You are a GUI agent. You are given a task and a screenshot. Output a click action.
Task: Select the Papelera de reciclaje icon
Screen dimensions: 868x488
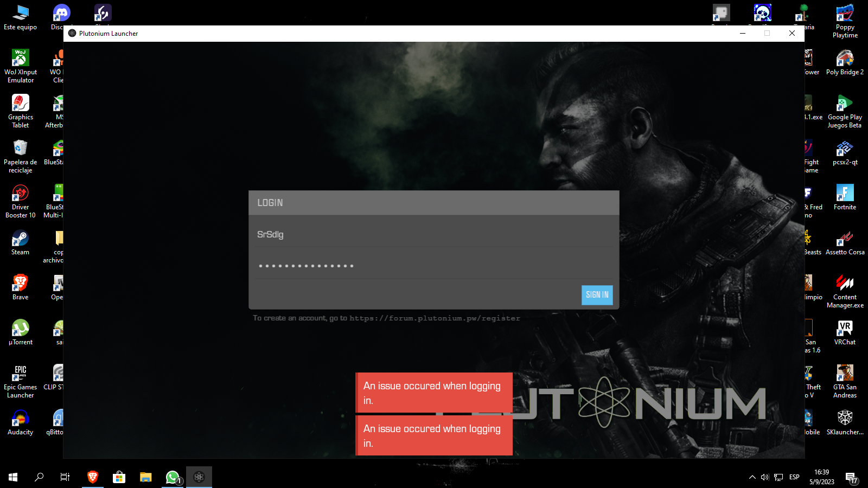point(21,156)
